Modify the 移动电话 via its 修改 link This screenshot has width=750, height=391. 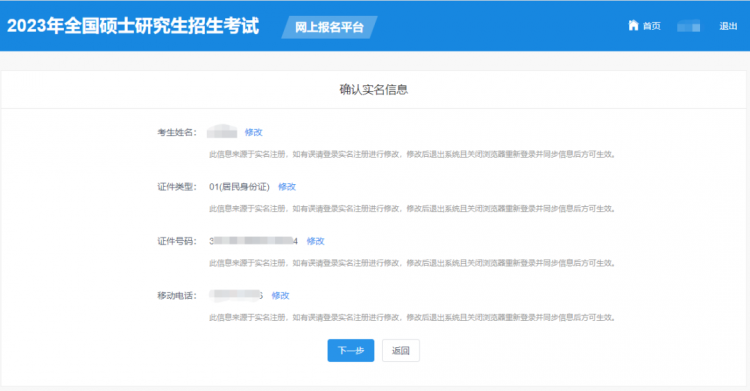coord(280,296)
